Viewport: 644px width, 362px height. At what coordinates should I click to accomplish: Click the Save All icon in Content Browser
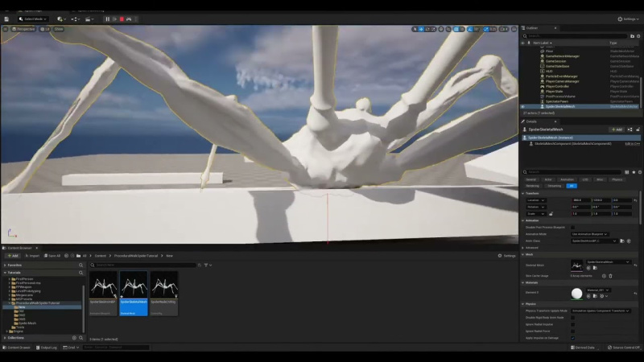pos(52,256)
